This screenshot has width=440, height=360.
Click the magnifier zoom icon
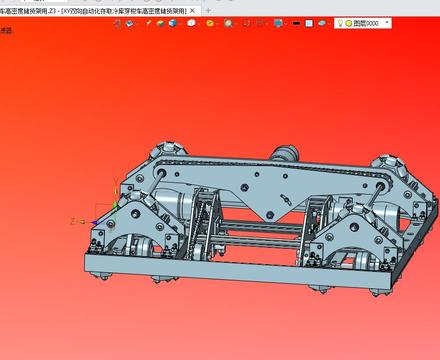point(228,23)
